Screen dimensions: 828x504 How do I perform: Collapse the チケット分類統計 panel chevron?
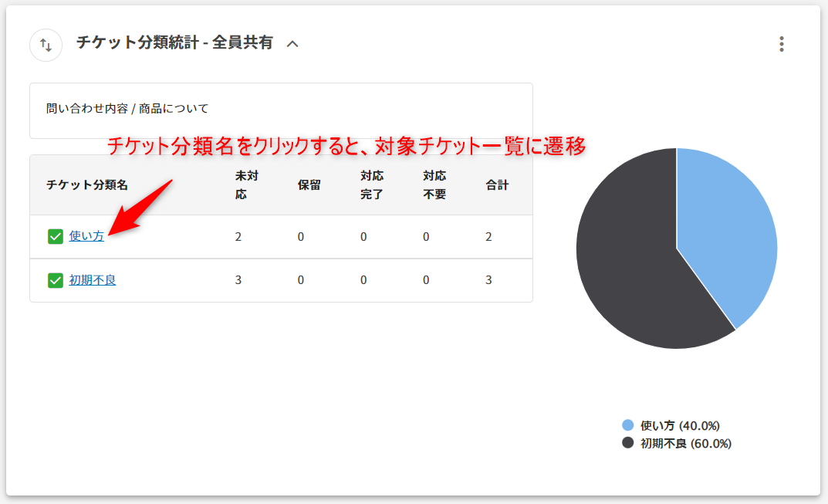[292, 44]
